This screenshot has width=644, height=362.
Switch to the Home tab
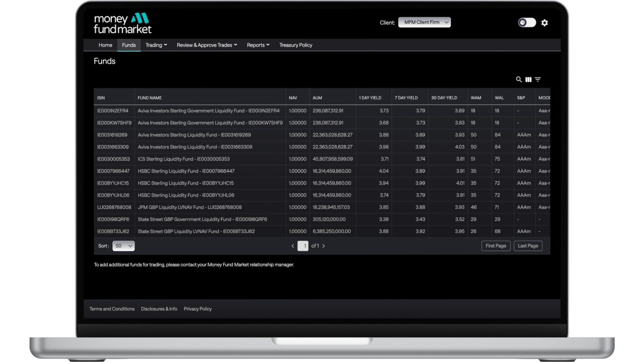[x=105, y=45]
